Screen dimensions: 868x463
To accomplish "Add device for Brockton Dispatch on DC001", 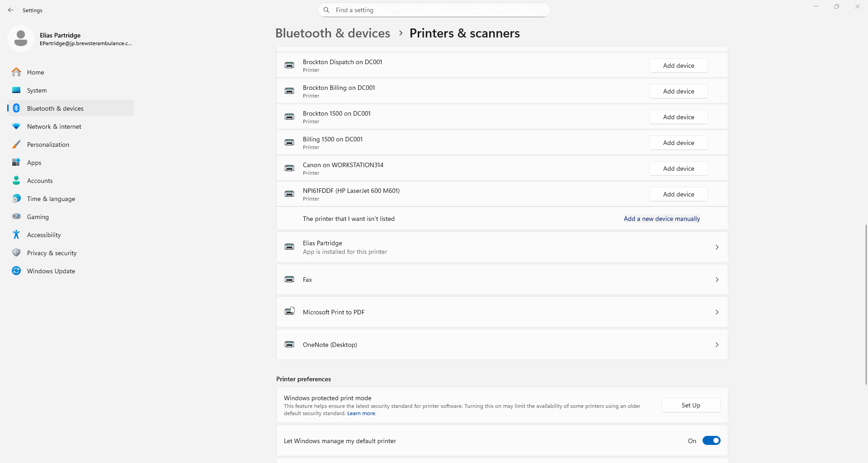I will [679, 65].
